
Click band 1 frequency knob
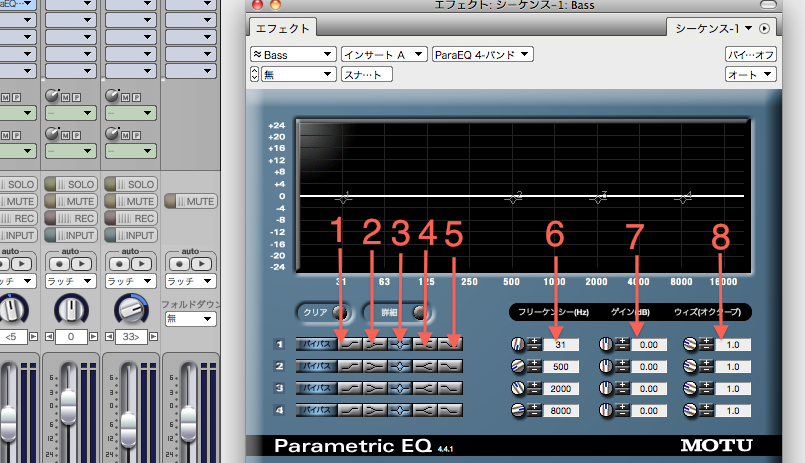click(518, 344)
